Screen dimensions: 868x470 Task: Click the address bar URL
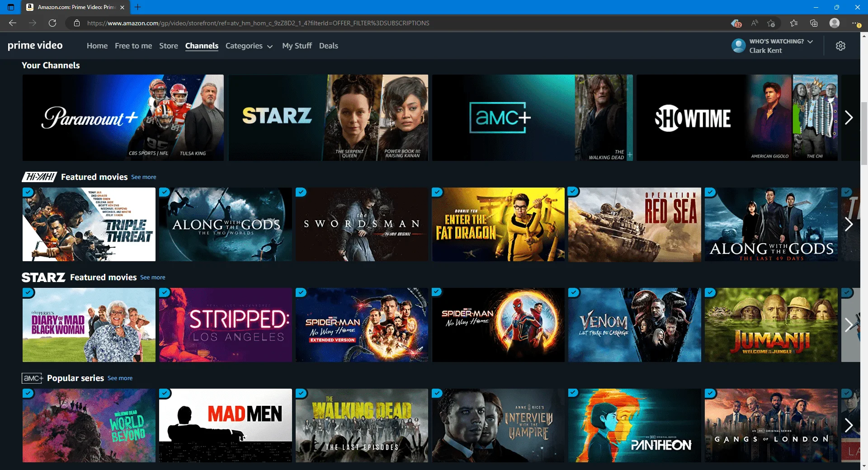click(258, 23)
